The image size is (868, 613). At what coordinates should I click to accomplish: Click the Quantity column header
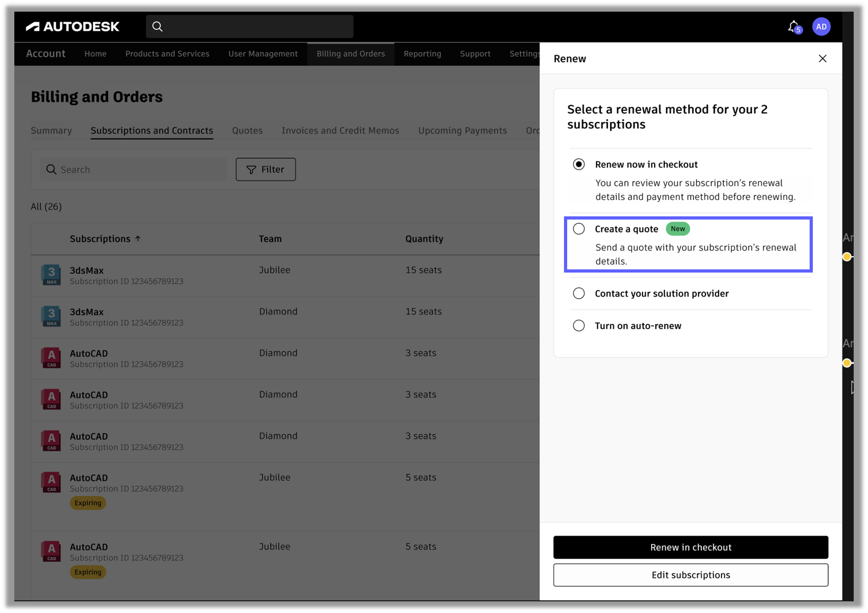click(424, 239)
